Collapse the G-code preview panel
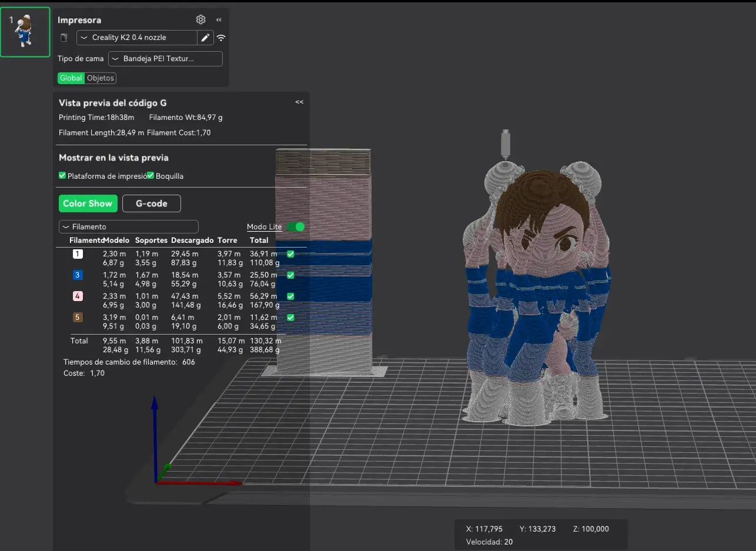Image resolution: width=756 pixels, height=551 pixels. (x=299, y=102)
